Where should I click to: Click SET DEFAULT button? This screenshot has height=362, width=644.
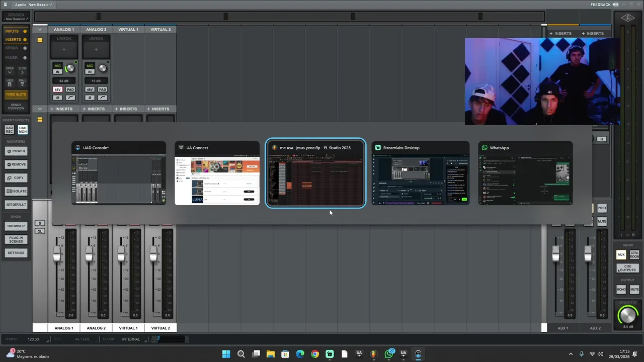[x=16, y=205]
